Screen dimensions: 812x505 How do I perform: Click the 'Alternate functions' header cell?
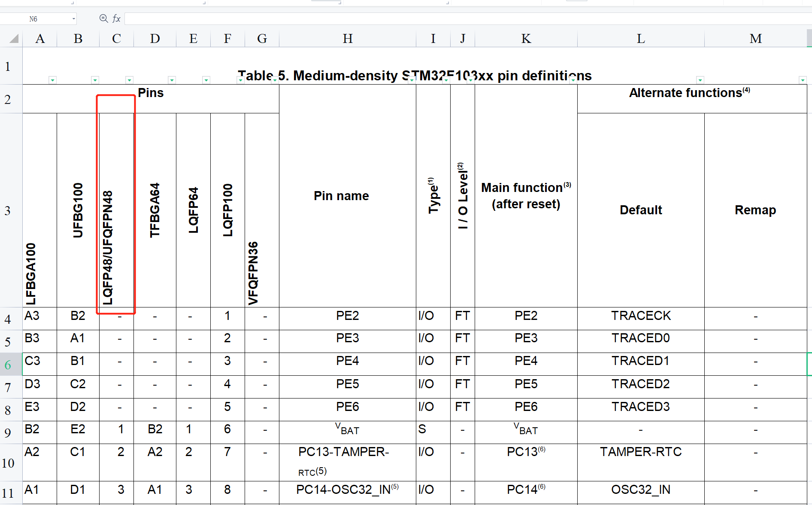(x=692, y=99)
